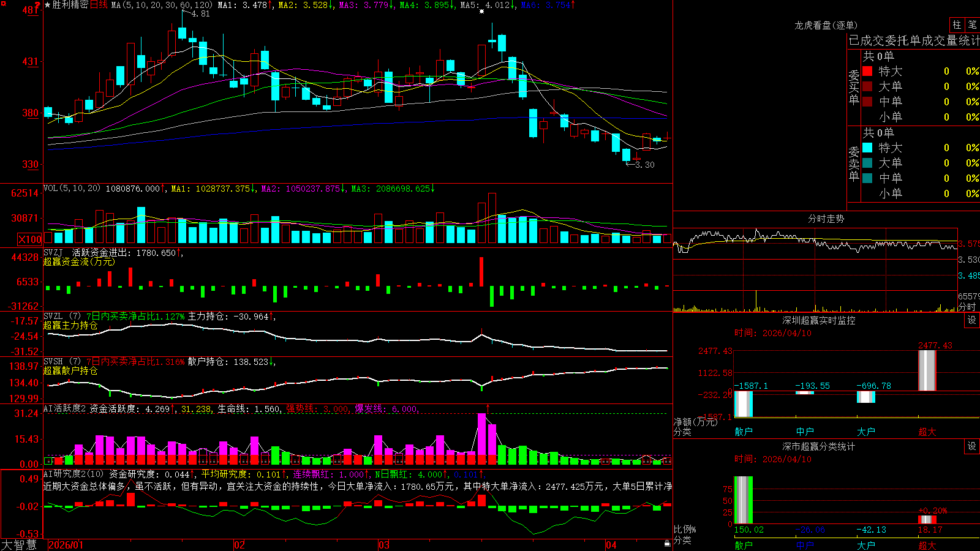
Task: Click the 散户 bar in 深圳超赢实时监控
Action: (744, 404)
